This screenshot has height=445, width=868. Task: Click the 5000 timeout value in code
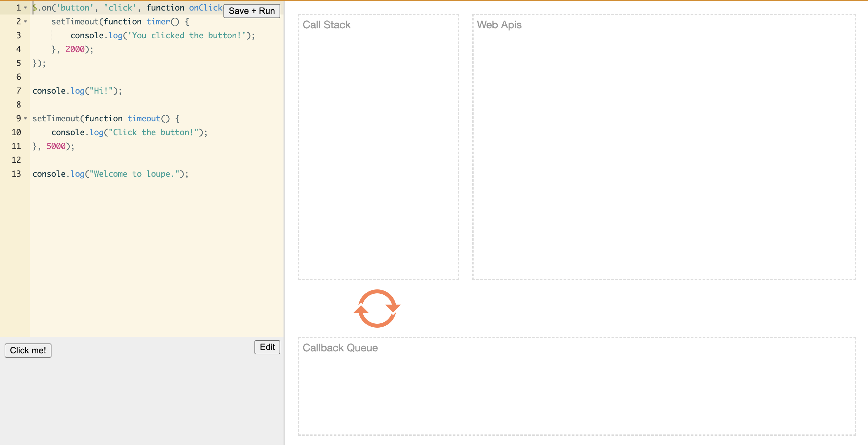pyautogui.click(x=56, y=146)
